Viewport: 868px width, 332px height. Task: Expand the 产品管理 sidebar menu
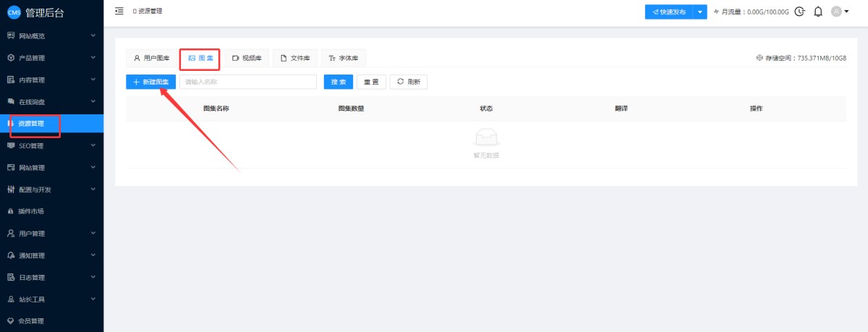tap(51, 58)
